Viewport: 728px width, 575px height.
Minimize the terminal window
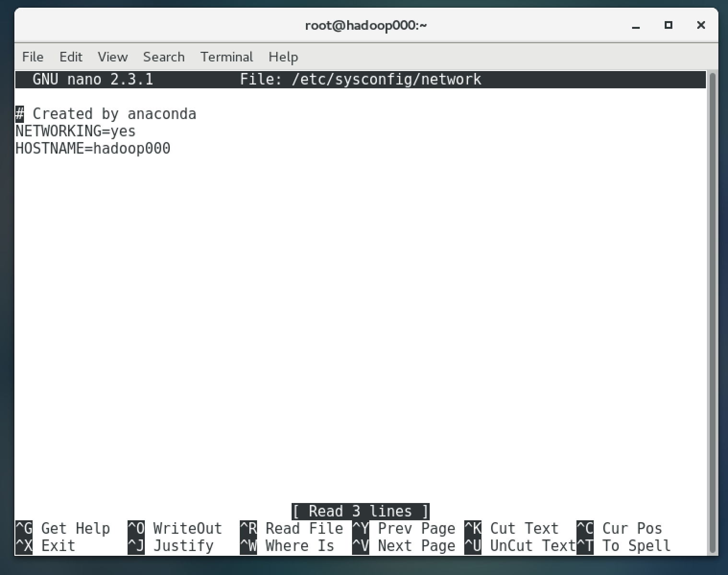(x=636, y=25)
